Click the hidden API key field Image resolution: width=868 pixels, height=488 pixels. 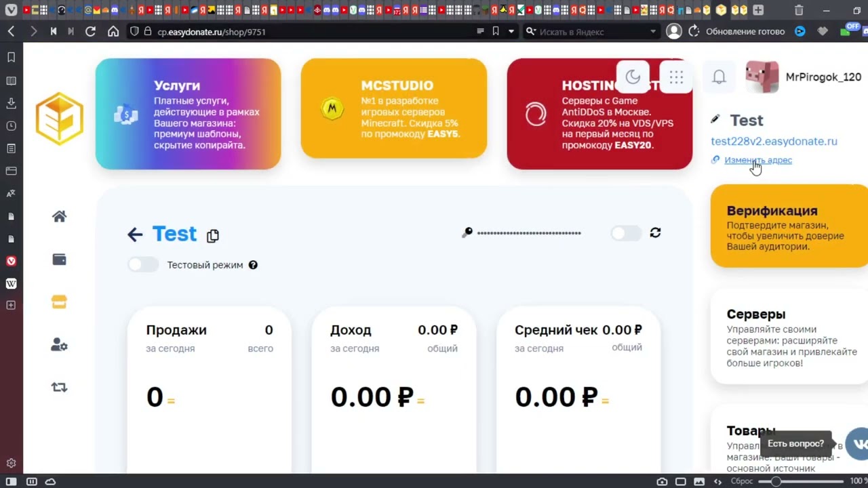click(529, 233)
